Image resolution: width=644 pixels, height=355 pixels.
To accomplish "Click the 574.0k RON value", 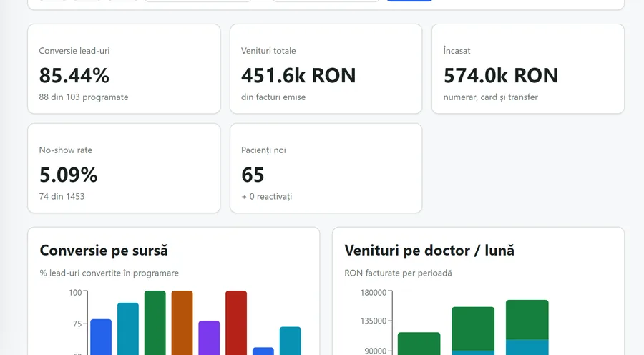I will click(501, 76).
